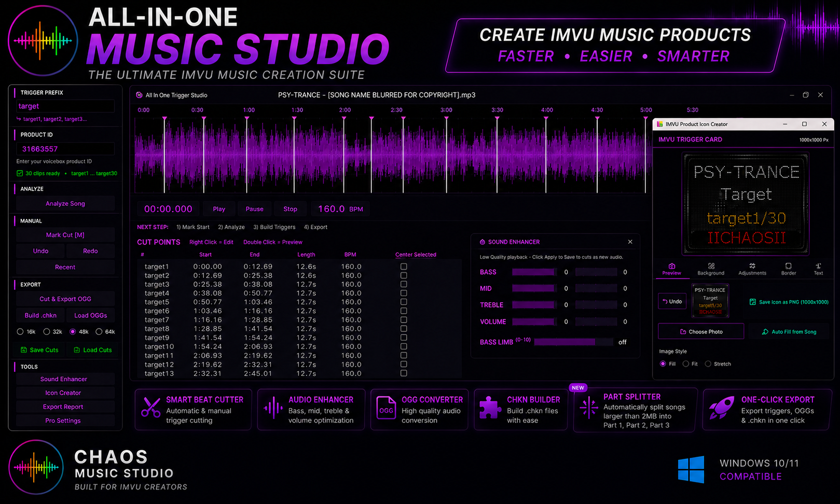Save Icon as PNG (1000x1000)
Viewport: 840px width, 504px height.
(x=789, y=302)
